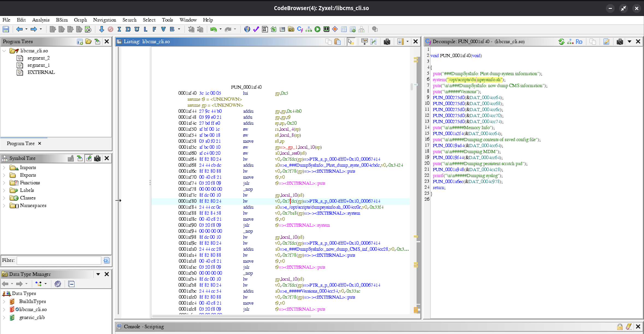Go forward with the blue right arrow

pyautogui.click(x=34, y=29)
